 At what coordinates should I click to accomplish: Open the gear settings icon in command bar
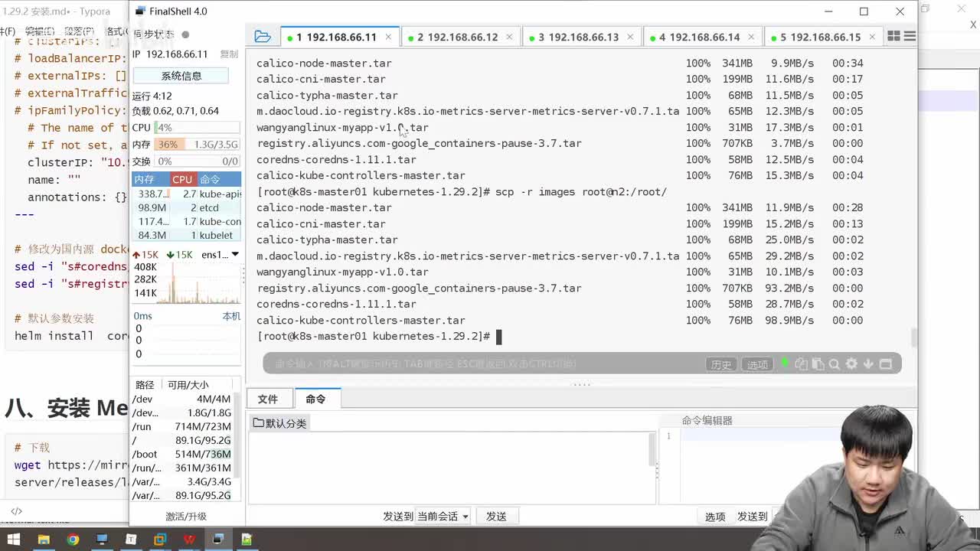pyautogui.click(x=851, y=364)
